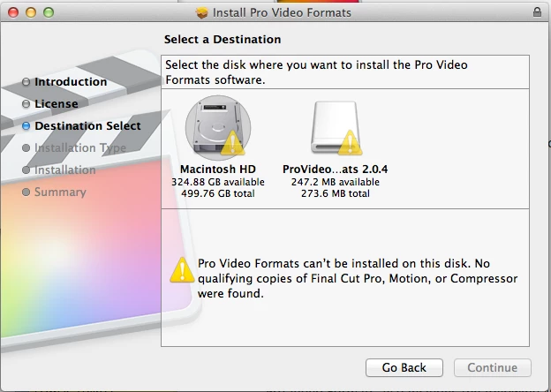Click the 'Select a Destination' heading
551x392 pixels.
point(223,40)
